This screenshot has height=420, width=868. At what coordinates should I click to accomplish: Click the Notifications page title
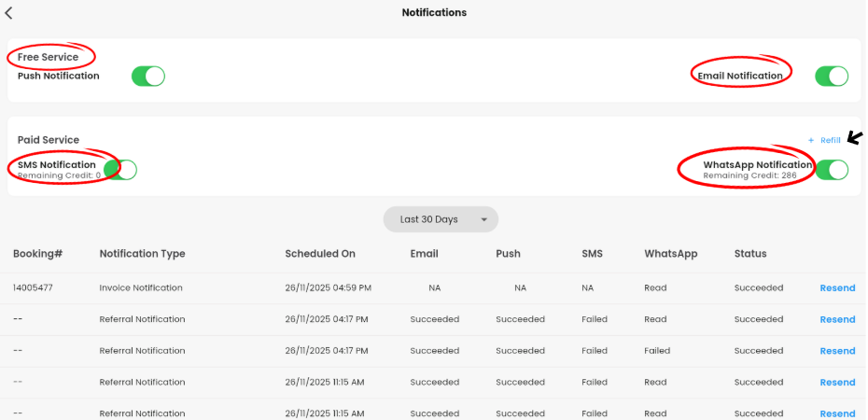click(434, 13)
